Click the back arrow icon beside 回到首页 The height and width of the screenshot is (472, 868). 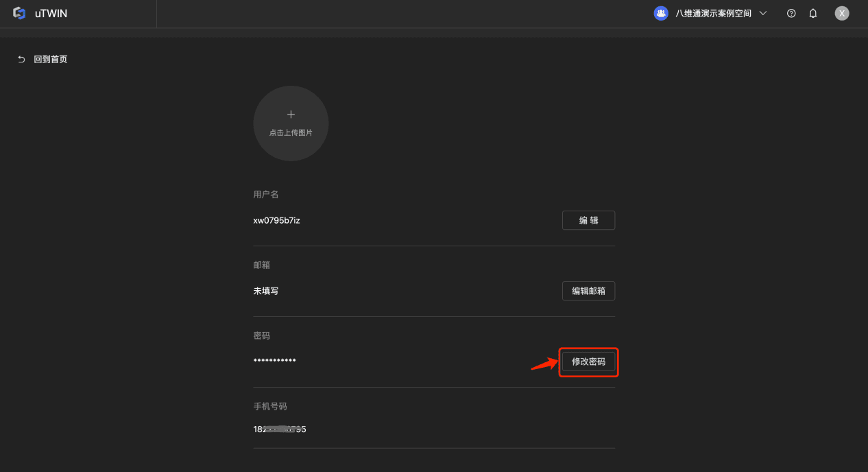(21, 60)
